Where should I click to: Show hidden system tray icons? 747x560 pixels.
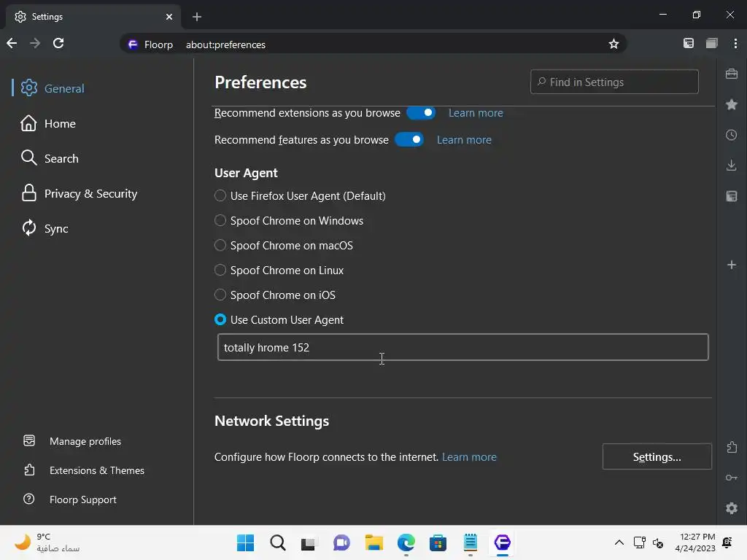point(619,542)
